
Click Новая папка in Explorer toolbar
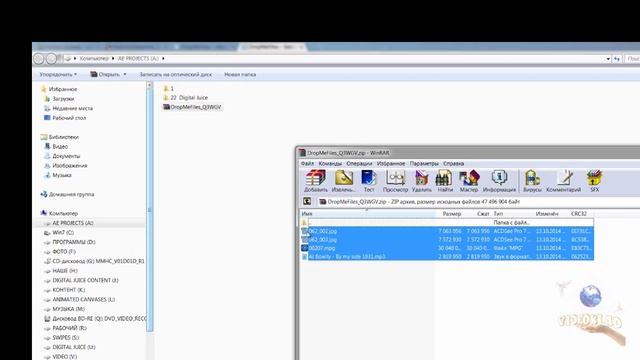[240, 75]
